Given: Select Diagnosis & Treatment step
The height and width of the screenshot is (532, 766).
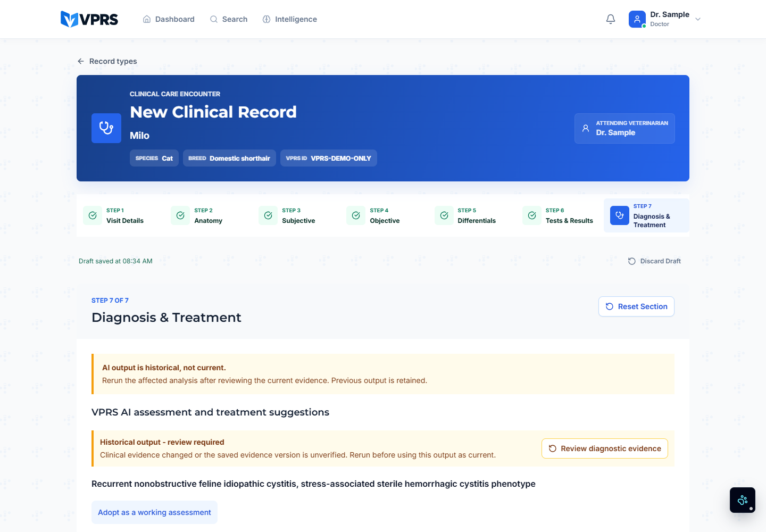Looking at the screenshot, I should 646,215.
